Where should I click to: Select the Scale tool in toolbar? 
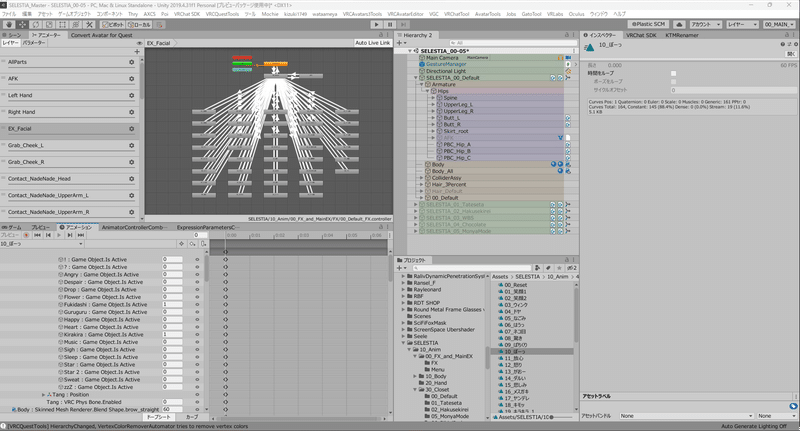pyautogui.click(x=49, y=24)
